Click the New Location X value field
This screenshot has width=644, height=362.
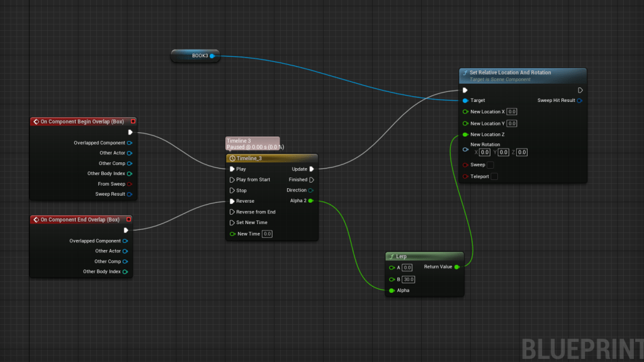click(512, 112)
